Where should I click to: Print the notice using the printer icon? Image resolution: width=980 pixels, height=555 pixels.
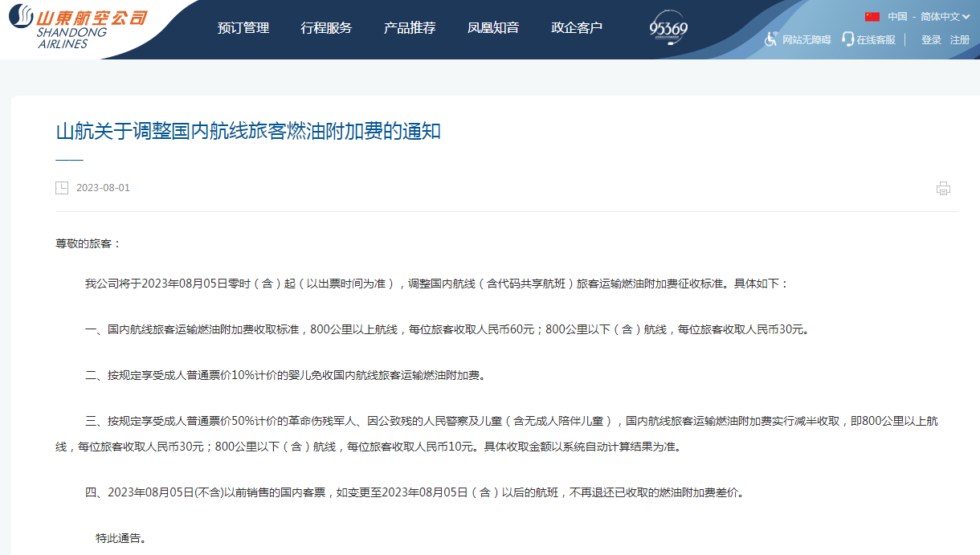point(943,189)
